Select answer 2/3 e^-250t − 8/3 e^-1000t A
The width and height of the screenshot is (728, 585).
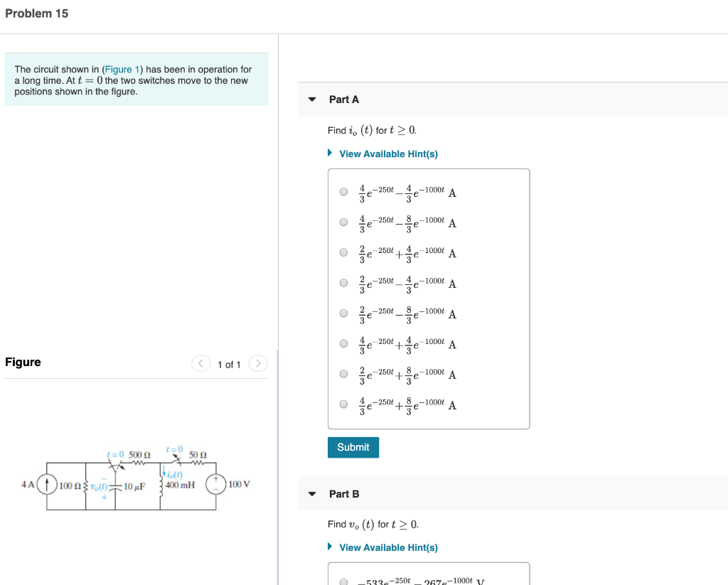tap(343, 313)
